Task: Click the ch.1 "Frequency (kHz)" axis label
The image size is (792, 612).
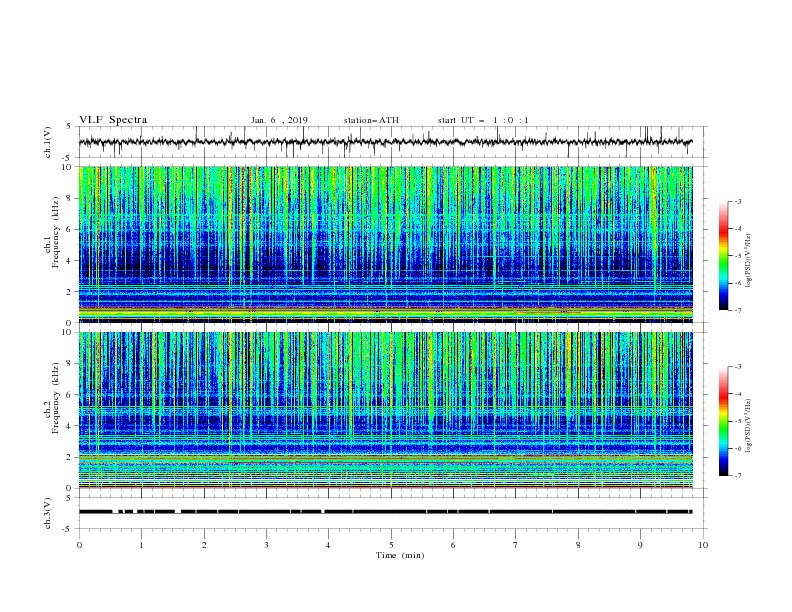Action: (x=56, y=232)
